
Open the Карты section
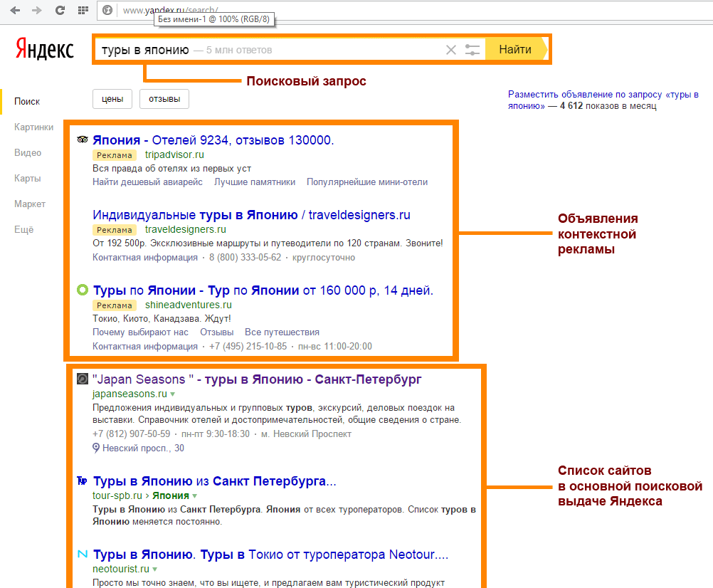tap(27, 178)
